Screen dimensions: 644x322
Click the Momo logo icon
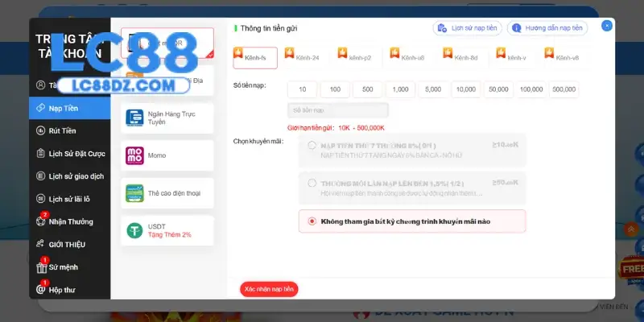coord(134,155)
